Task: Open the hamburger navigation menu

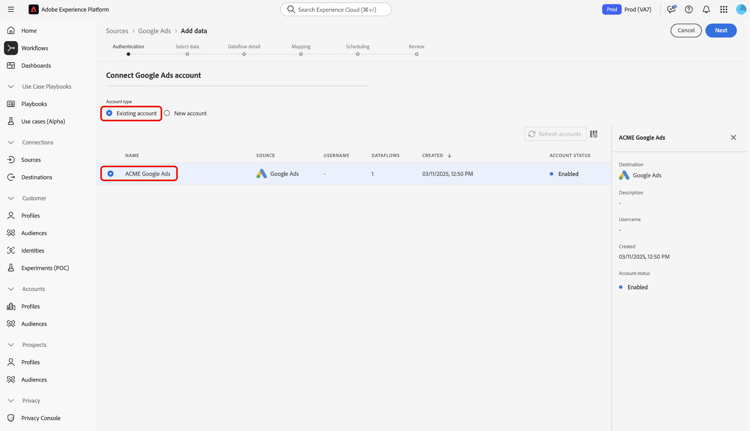Action: coord(11,9)
